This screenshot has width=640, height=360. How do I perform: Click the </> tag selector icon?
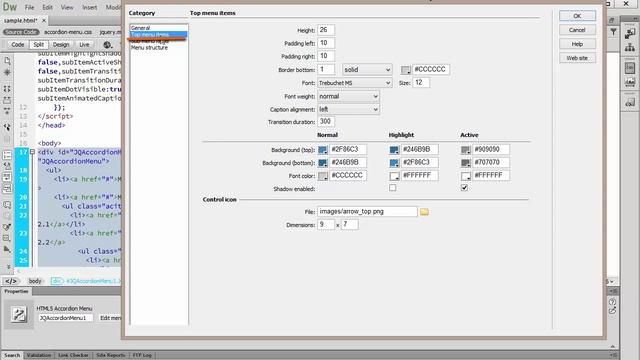pos(11,281)
